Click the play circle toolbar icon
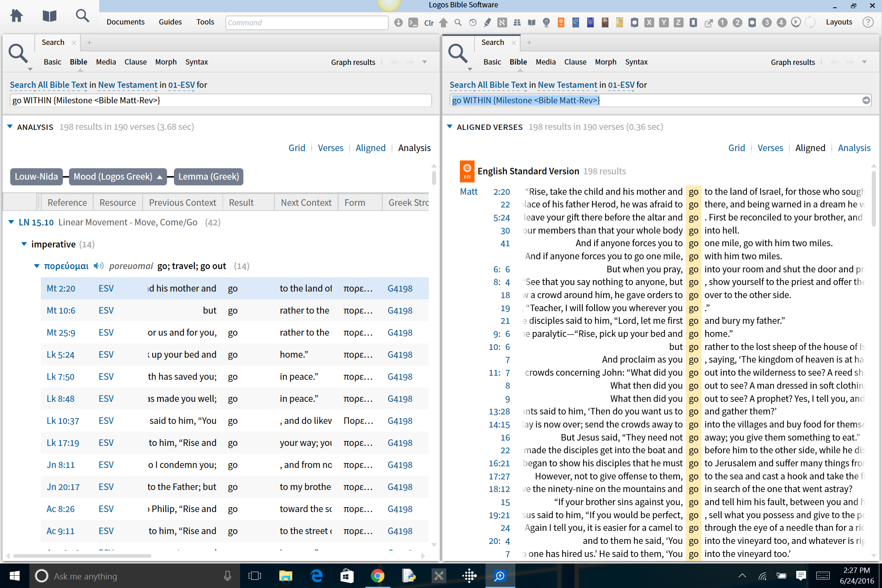The width and height of the screenshot is (882, 588). pyautogui.click(x=796, y=22)
